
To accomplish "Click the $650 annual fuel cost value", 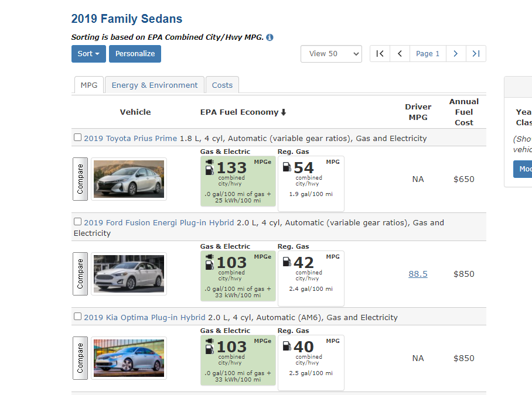I will (464, 179).
